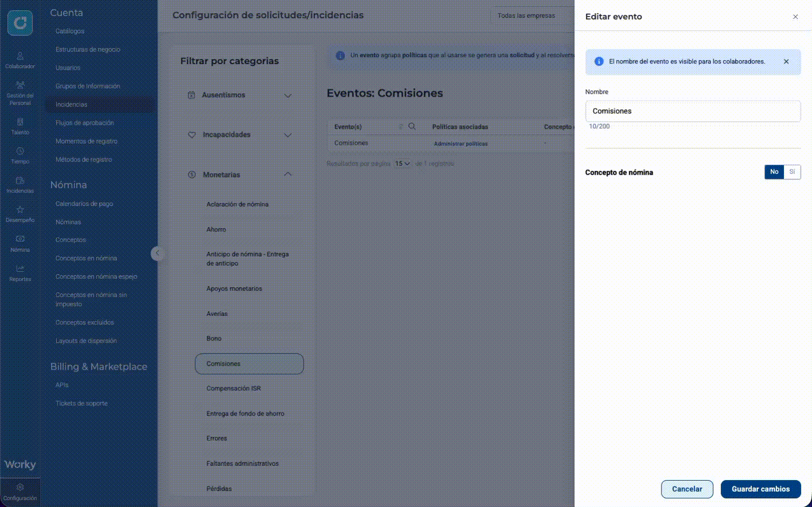Image resolution: width=812 pixels, height=507 pixels.
Task: Open Desempeño star icon
Action: [x=20, y=214]
